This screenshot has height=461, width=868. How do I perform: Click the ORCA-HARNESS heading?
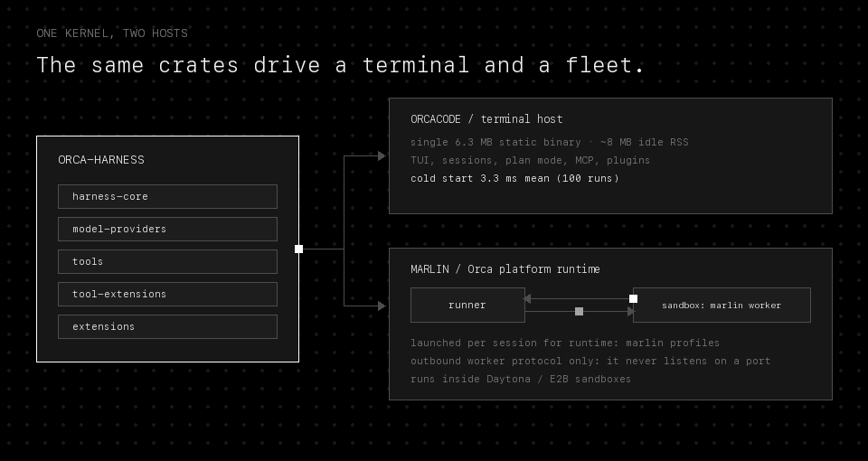[x=101, y=160]
